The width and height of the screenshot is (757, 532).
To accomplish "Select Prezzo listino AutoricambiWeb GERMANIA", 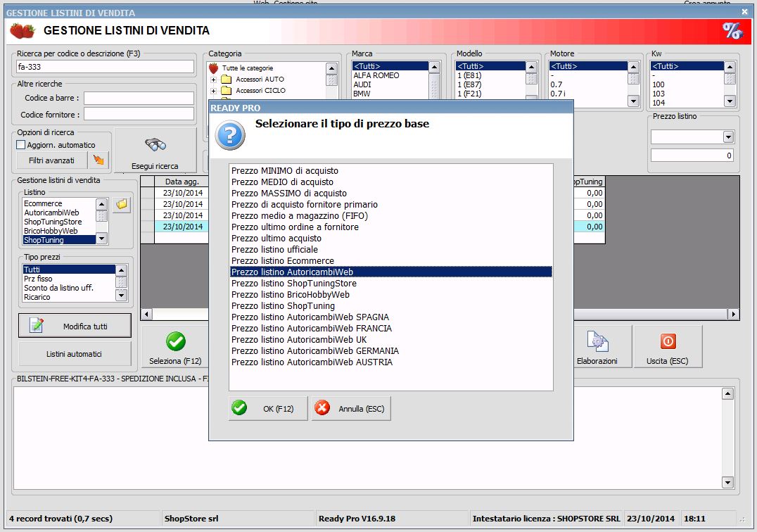I will (390, 351).
